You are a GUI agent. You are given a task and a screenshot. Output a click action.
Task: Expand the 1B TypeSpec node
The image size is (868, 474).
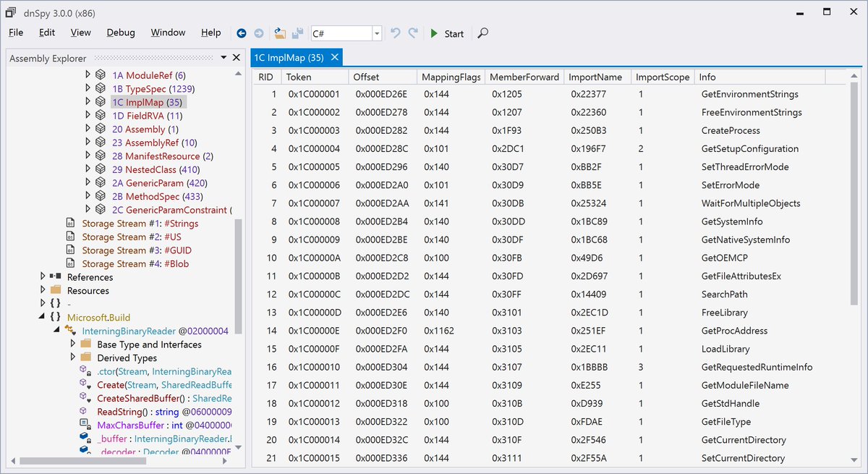click(88, 88)
